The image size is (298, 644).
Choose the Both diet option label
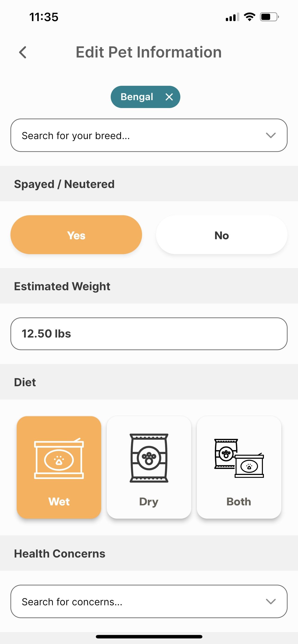(239, 501)
